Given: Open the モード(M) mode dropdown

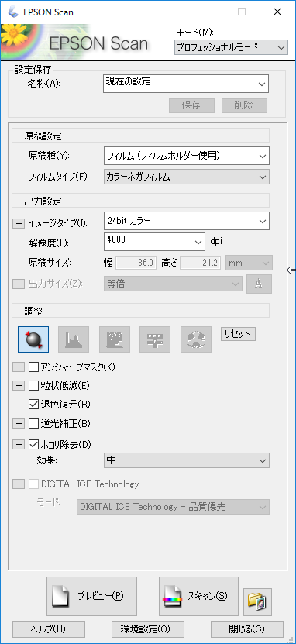Looking at the screenshot, I should tap(231, 47).
